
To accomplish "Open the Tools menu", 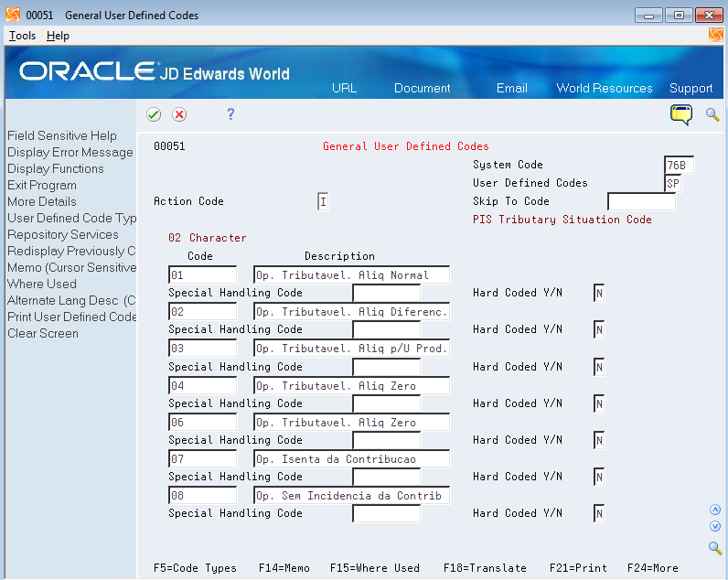I will [x=22, y=36].
